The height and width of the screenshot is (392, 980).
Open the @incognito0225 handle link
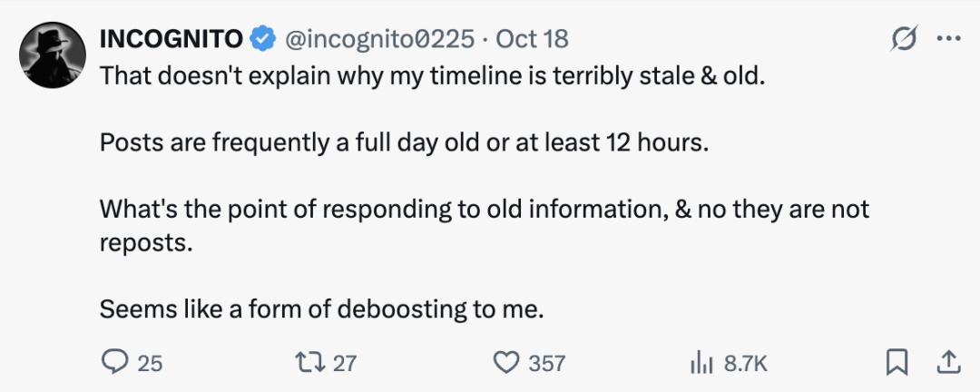click(x=379, y=39)
